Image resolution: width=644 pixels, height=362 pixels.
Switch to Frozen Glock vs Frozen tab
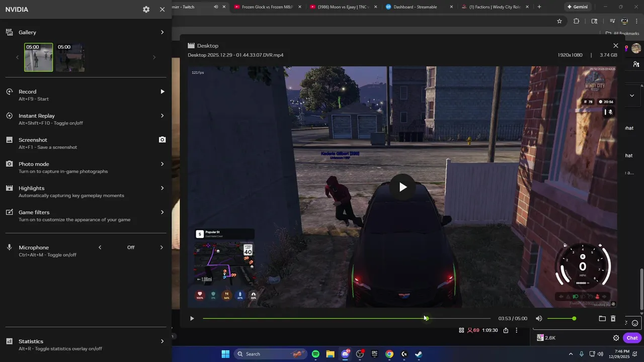(x=267, y=7)
